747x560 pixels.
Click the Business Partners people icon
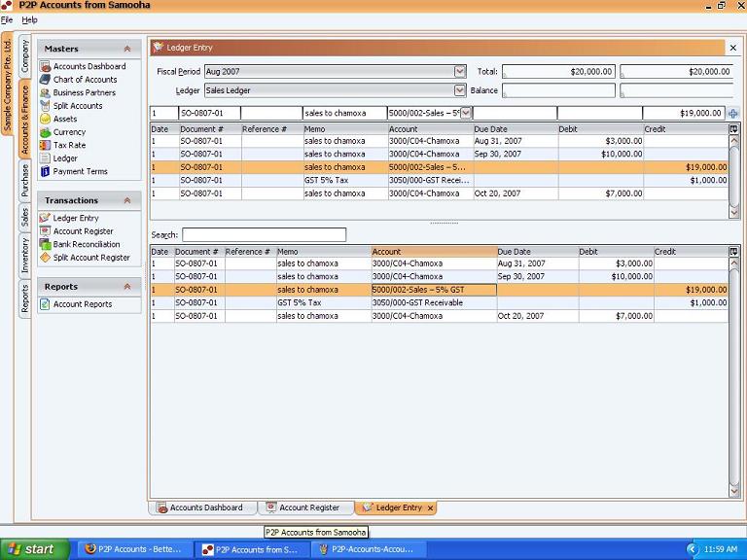pyautogui.click(x=46, y=93)
